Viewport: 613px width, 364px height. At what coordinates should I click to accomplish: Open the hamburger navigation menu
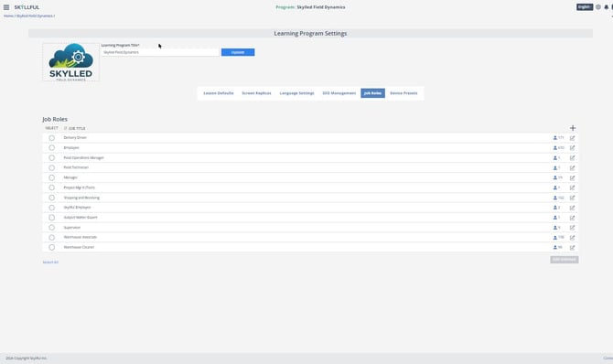6,7
